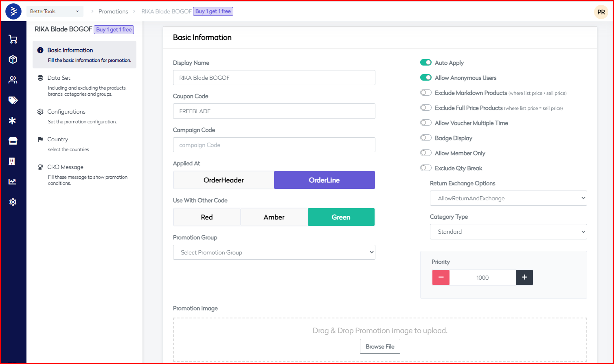The width and height of the screenshot is (614, 364).
Task: Enable the Badge Display toggle
Action: (x=426, y=138)
